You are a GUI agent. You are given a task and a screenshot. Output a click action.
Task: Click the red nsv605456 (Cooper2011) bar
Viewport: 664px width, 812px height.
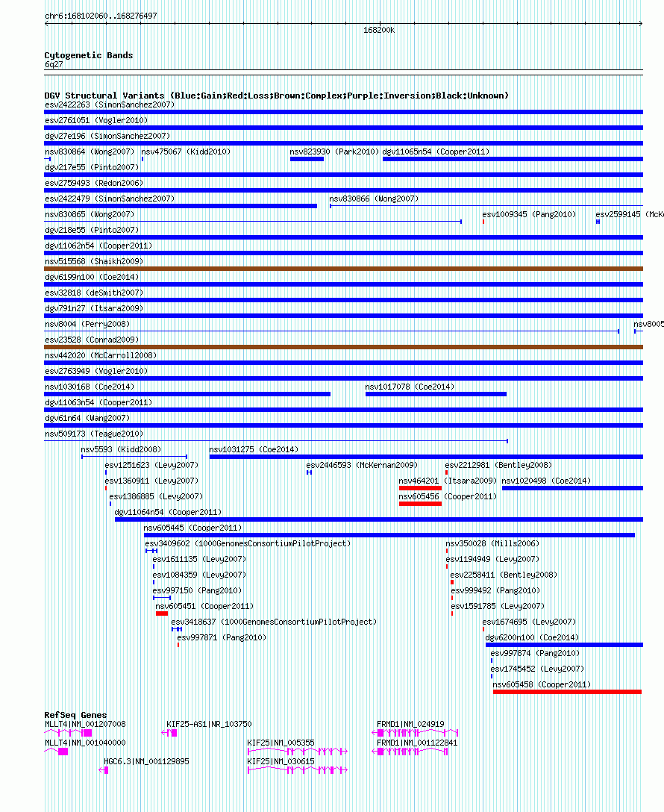(420, 503)
